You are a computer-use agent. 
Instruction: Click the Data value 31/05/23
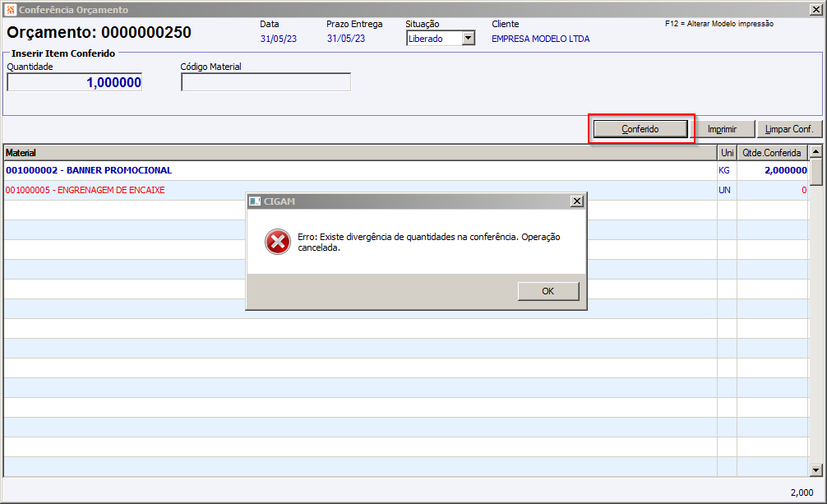pos(279,39)
